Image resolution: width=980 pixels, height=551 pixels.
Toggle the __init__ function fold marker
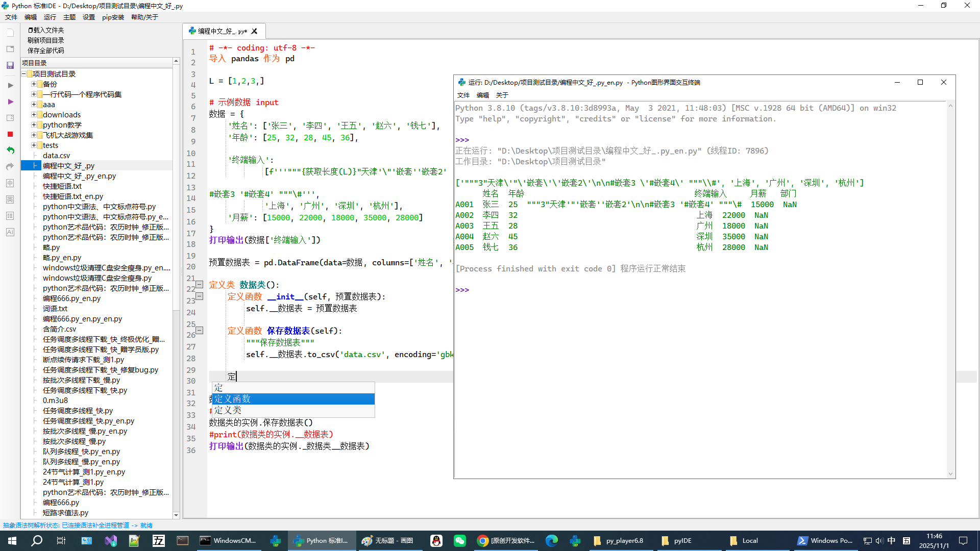200,296
